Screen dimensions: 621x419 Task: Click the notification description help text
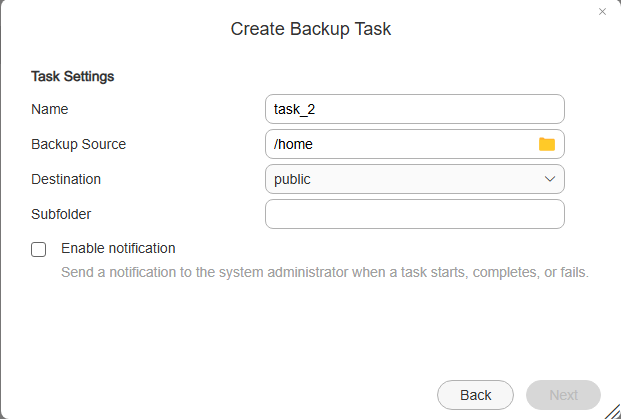coord(325,272)
